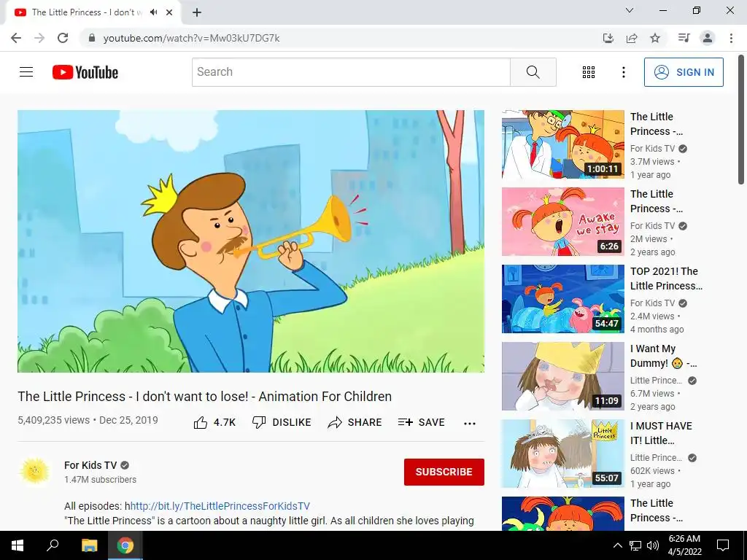Viewport: 747px width, 560px height.
Task: Click the browser back arrow
Action: pyautogui.click(x=16, y=38)
